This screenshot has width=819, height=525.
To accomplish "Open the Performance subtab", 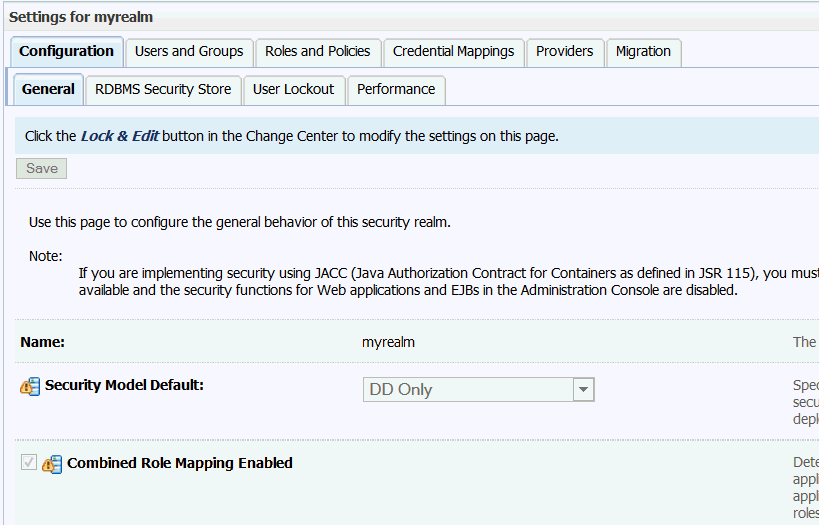I will pyautogui.click(x=396, y=90).
